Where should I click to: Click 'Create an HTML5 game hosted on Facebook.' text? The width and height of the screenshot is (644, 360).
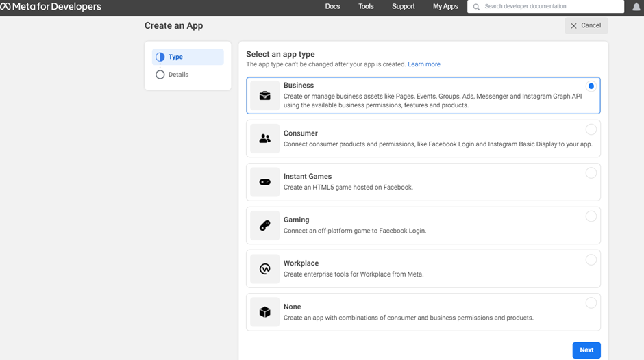point(348,188)
